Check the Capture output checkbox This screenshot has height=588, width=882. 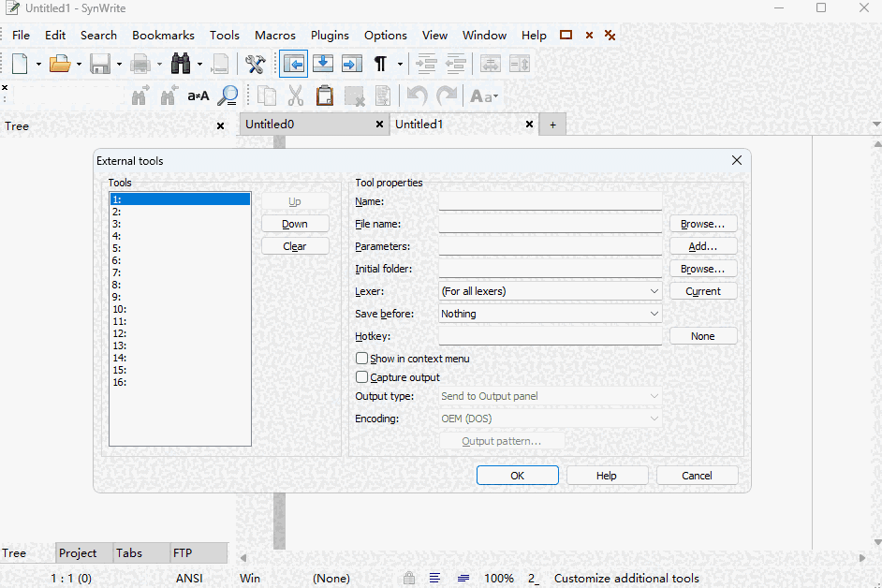pos(362,377)
